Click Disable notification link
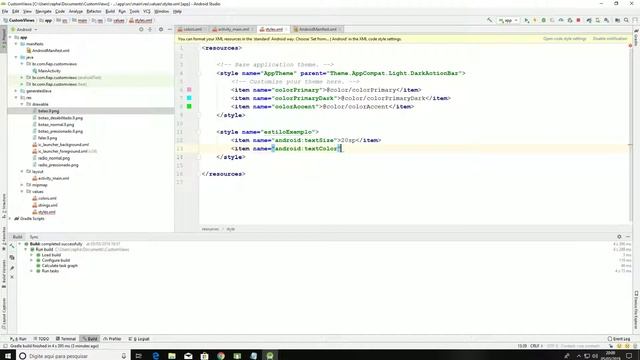Viewport: 640px width, 360px height. click(610, 39)
